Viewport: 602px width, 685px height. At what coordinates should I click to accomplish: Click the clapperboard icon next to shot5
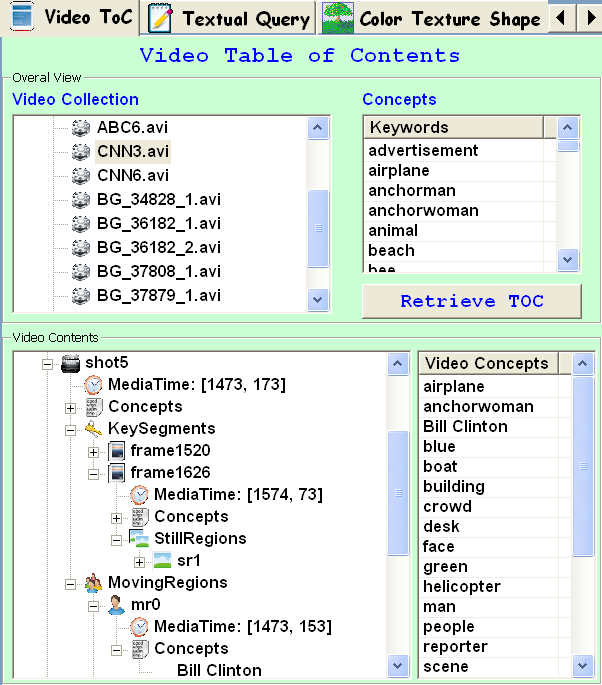pos(70,363)
